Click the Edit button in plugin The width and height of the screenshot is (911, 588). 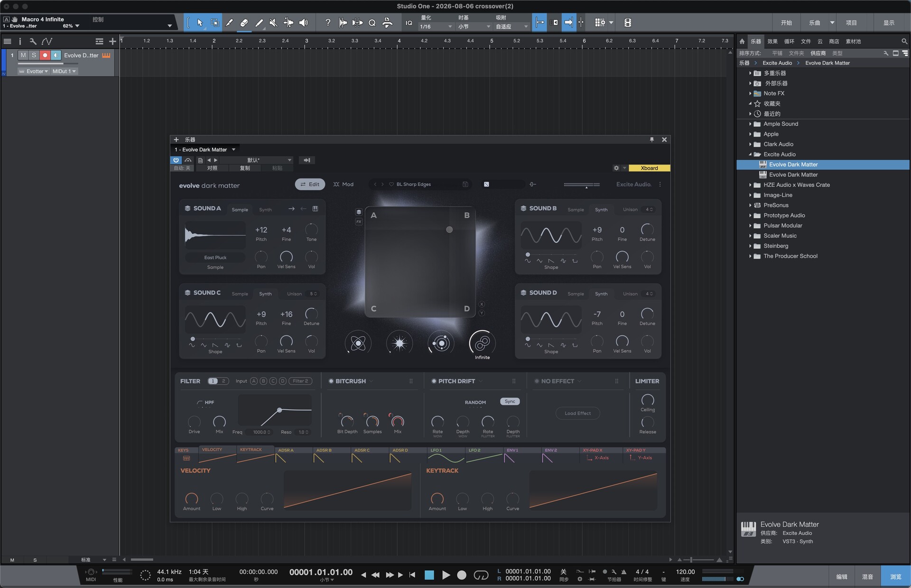tap(310, 184)
